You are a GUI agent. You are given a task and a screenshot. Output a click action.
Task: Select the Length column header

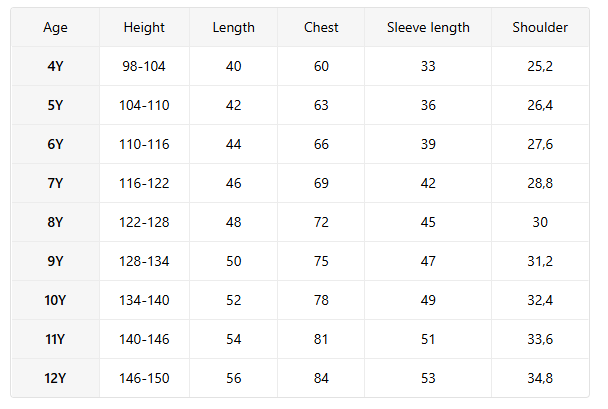[233, 27]
